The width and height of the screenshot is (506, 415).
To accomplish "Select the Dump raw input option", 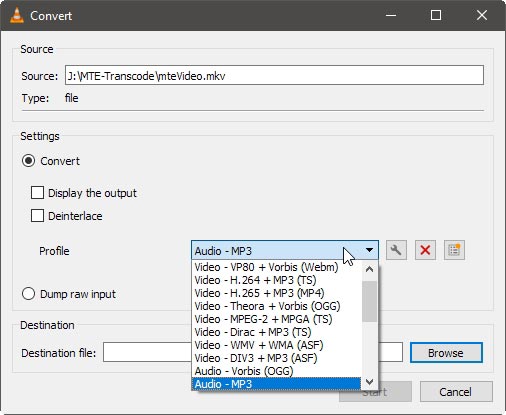I will pos(28,294).
